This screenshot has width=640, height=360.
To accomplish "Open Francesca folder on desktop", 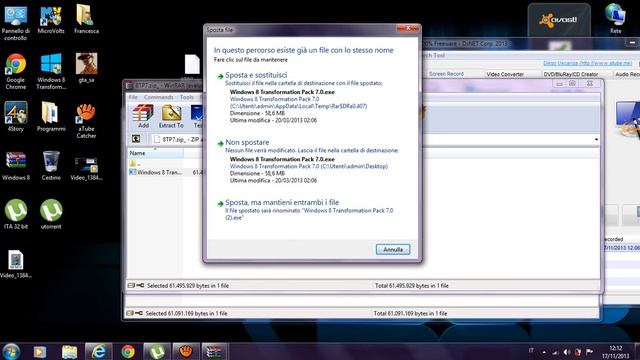I will [86, 20].
